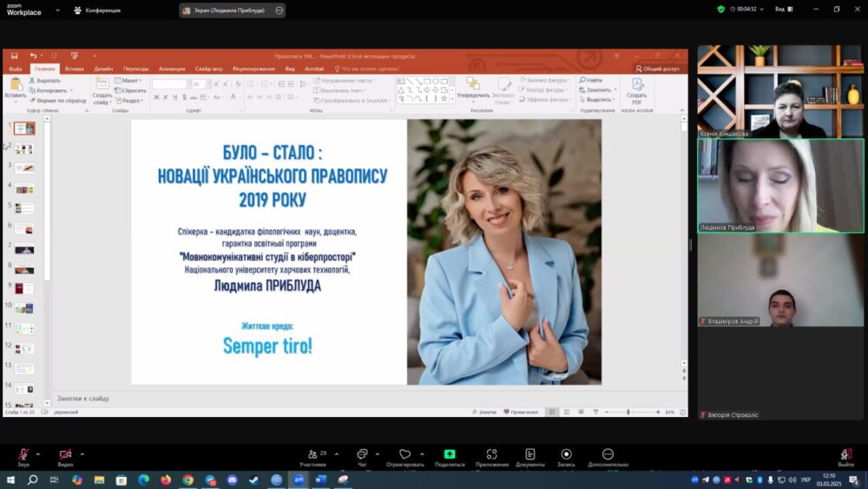The width and height of the screenshot is (868, 489).
Task: Click Сбросить reset slide button
Action: pos(130,90)
